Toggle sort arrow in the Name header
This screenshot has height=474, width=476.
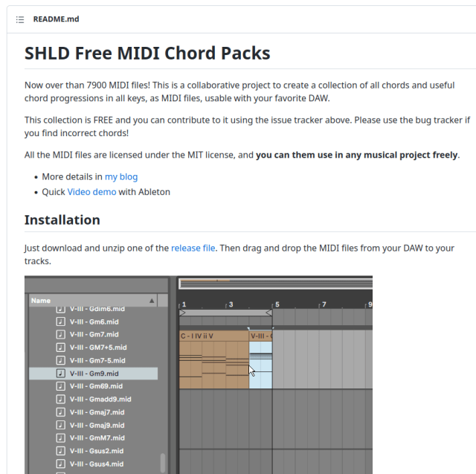[152, 301]
